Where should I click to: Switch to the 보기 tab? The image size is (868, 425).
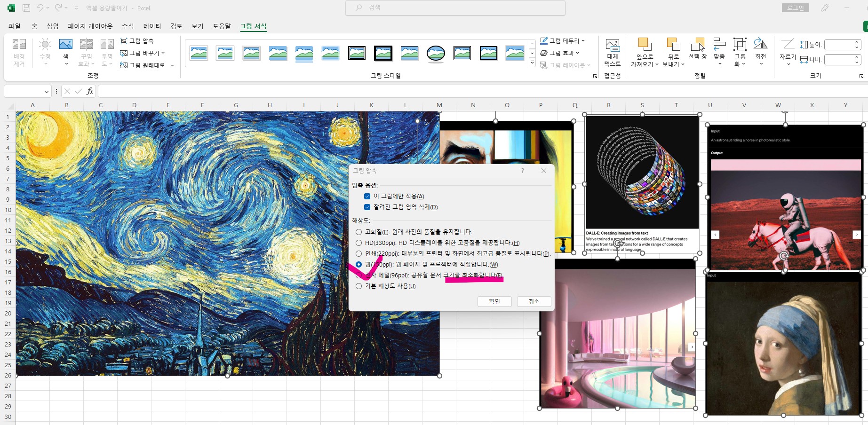tap(198, 26)
